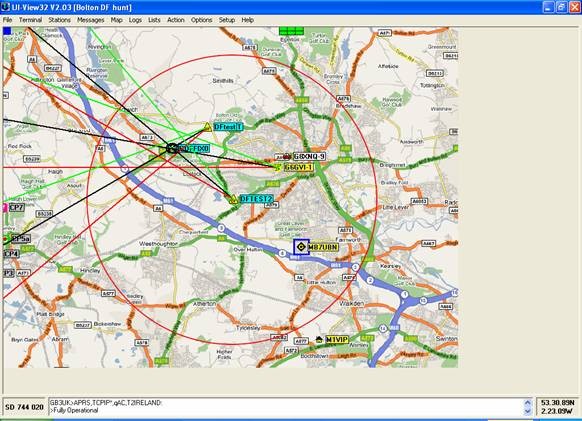Screen dimensions: 582x421
Task: Open the Action menu
Action: [x=176, y=20]
